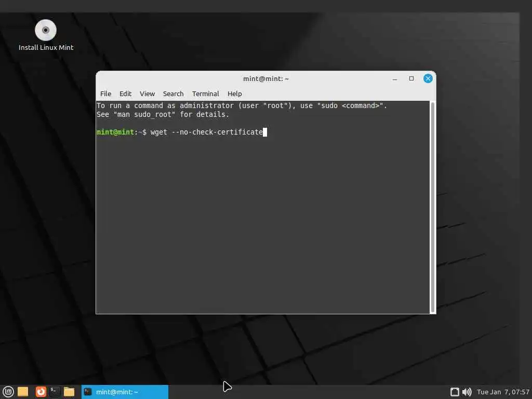This screenshot has width=532, height=399.
Task: Open the removable drives tray icon
Action: point(455,392)
